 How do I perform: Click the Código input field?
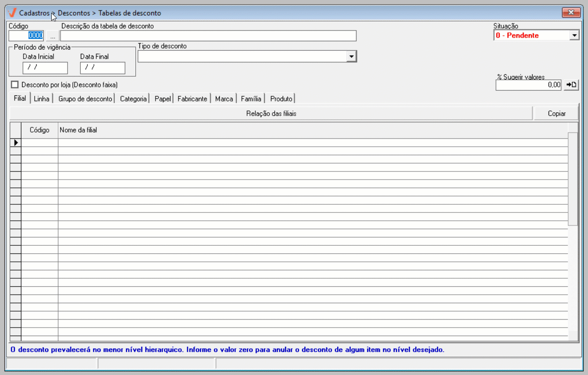click(x=26, y=36)
